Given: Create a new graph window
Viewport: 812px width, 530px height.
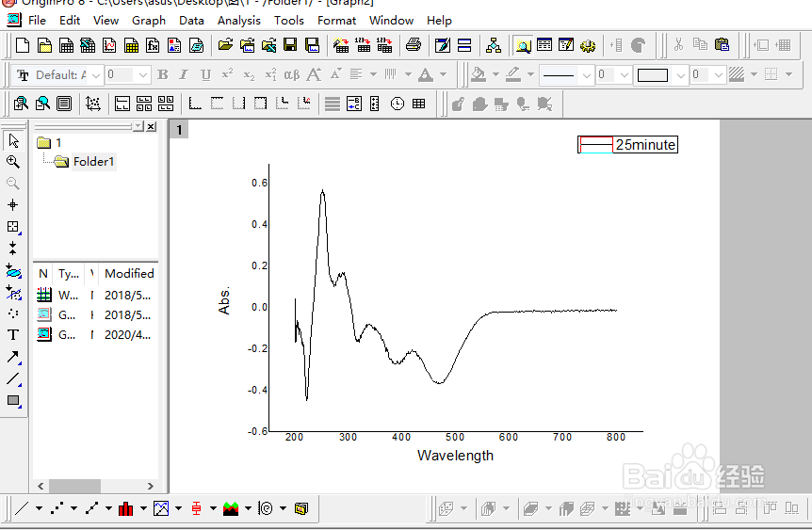Looking at the screenshot, I should point(109,45).
